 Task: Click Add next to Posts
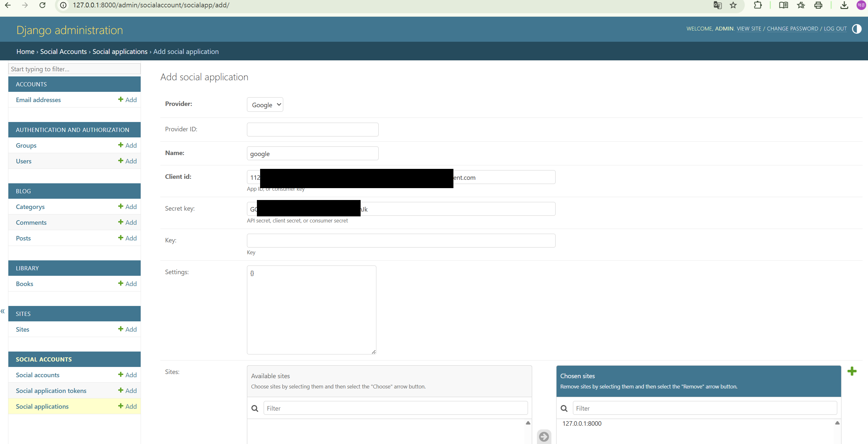[127, 238]
